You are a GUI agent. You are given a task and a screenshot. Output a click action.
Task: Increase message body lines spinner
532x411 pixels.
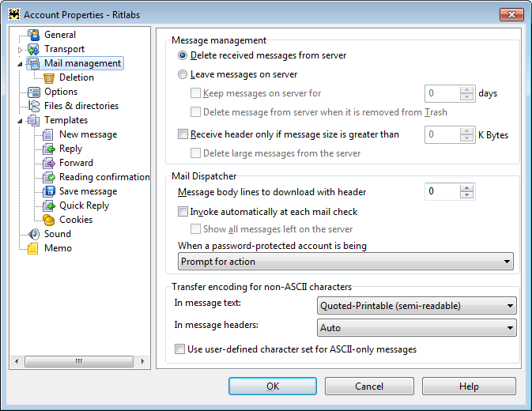pos(467,188)
